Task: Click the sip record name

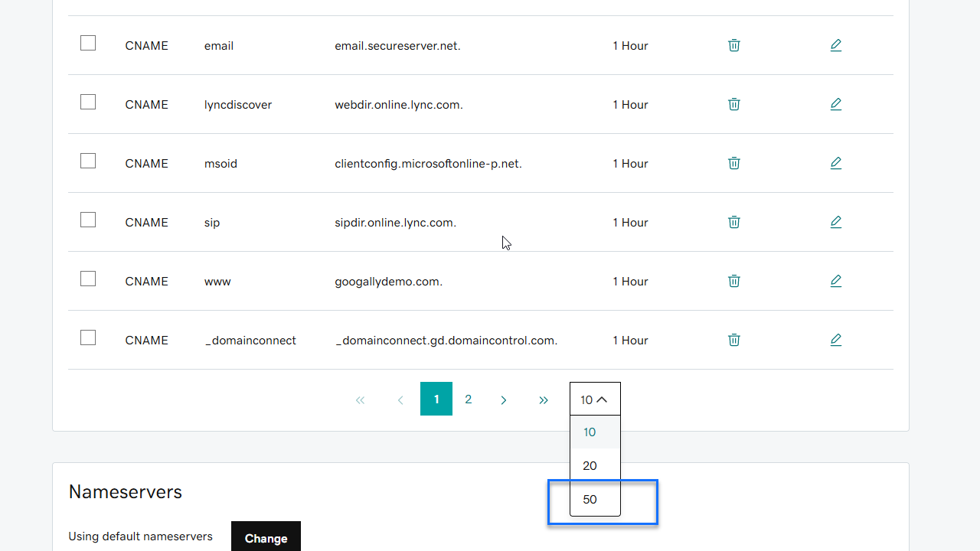Action: (x=212, y=223)
